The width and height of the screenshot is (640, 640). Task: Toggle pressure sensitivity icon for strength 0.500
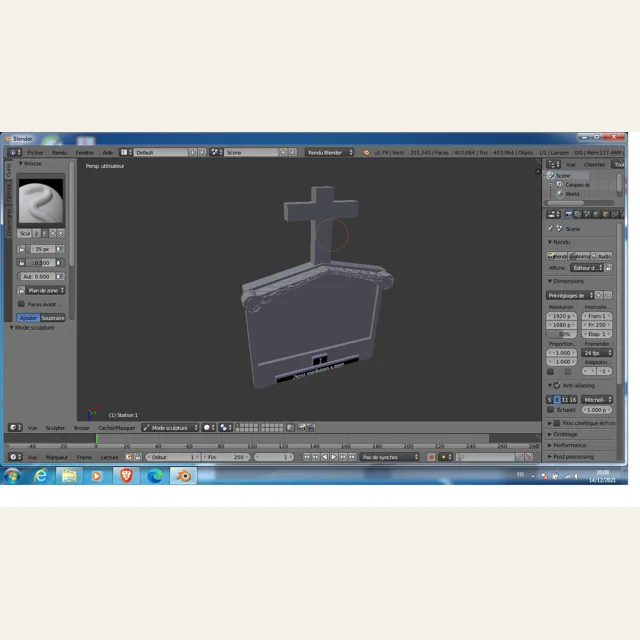pos(60,263)
